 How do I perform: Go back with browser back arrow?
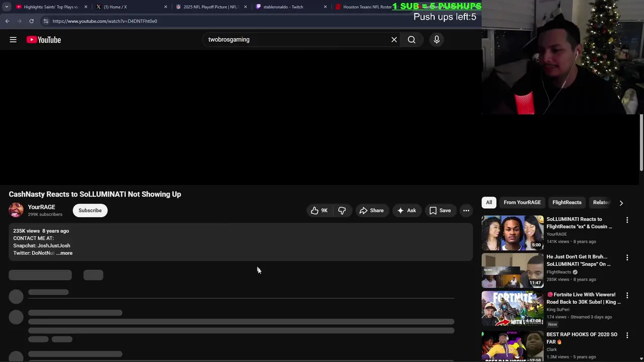pyautogui.click(x=7, y=21)
